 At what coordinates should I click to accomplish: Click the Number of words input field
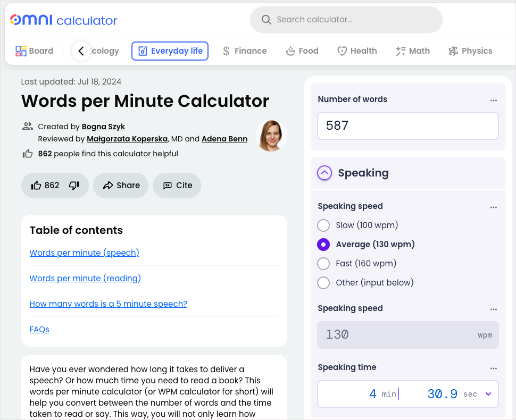(x=407, y=126)
